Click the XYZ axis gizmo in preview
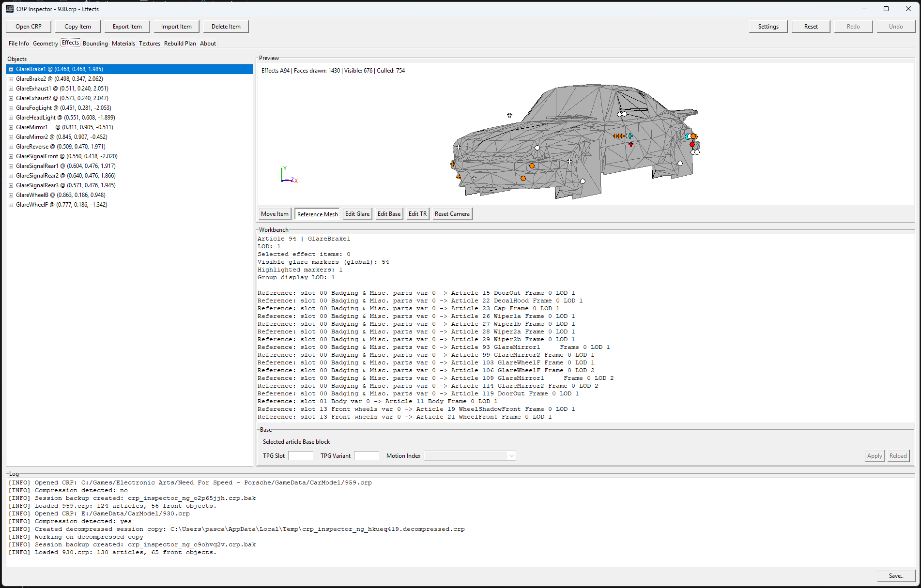 coord(287,175)
